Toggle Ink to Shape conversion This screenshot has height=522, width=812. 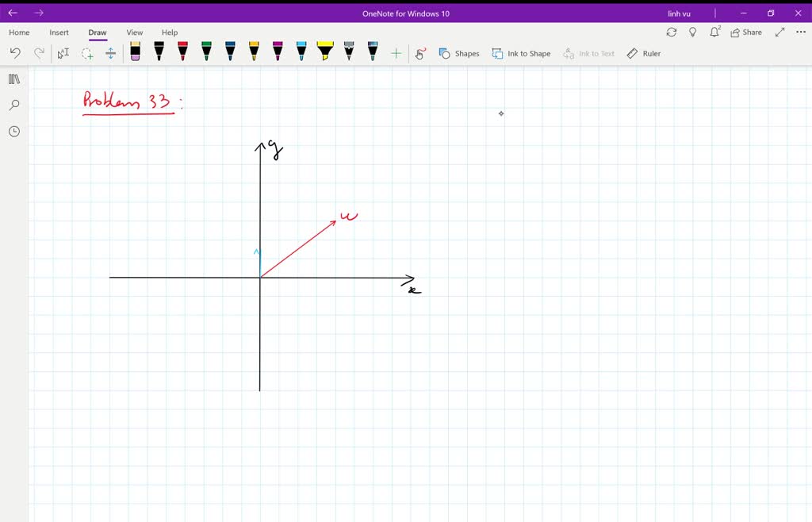(x=521, y=53)
